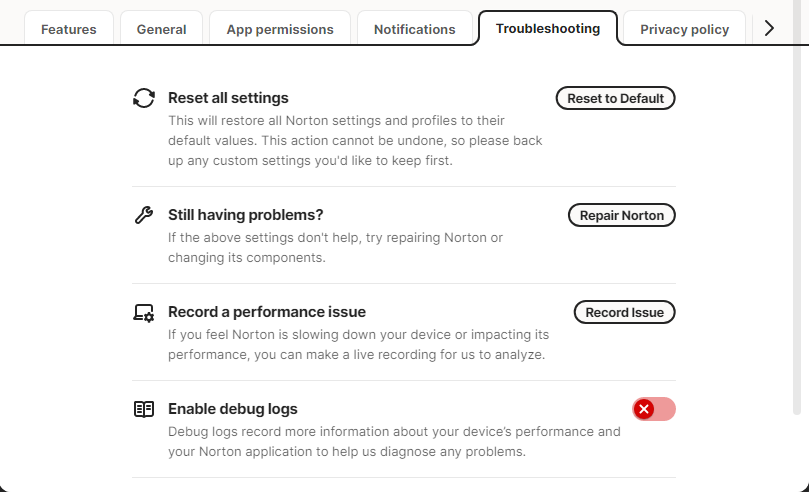The height and width of the screenshot is (492, 809).
Task: Click the debug logs book icon
Action: point(144,409)
